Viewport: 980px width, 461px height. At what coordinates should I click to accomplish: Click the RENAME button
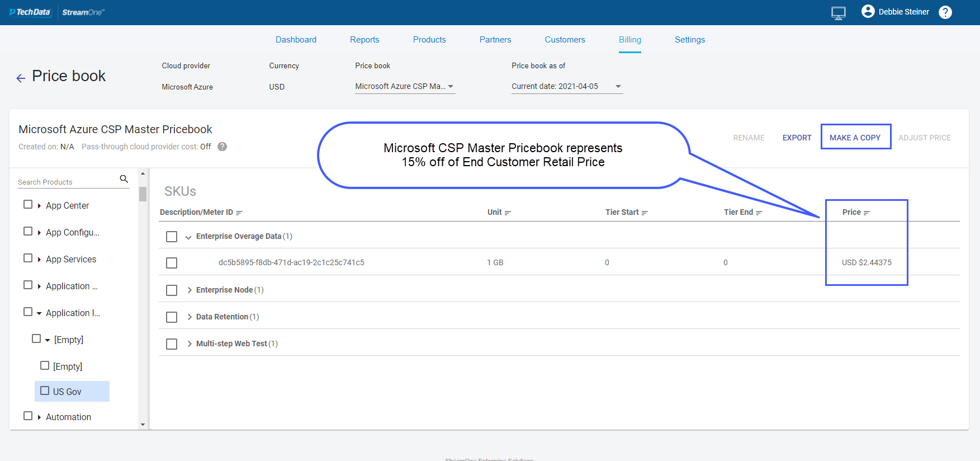click(x=749, y=138)
